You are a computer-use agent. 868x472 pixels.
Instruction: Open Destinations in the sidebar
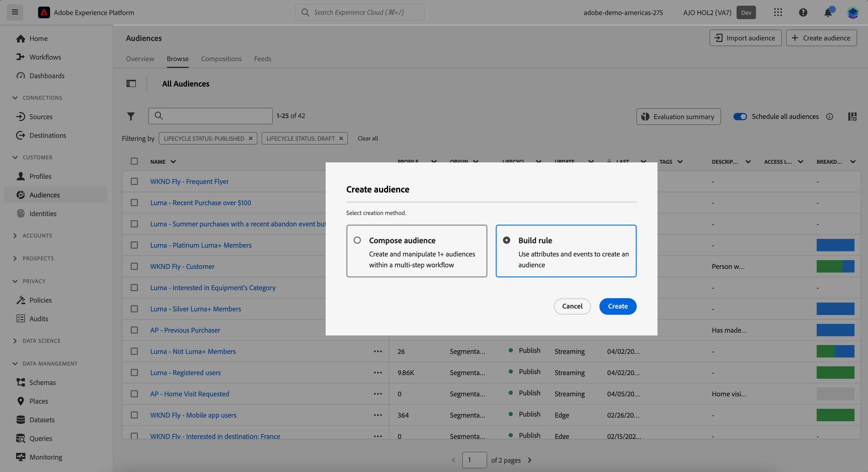point(47,135)
